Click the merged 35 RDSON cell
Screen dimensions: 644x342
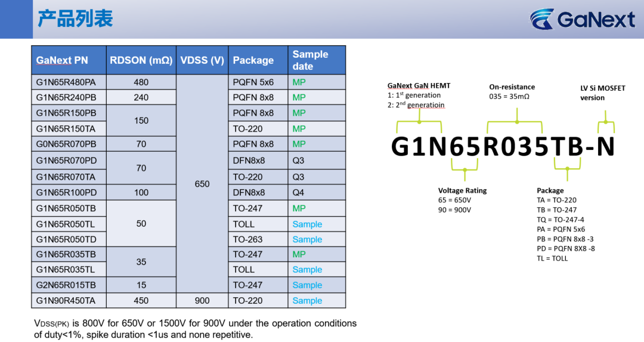pos(141,262)
